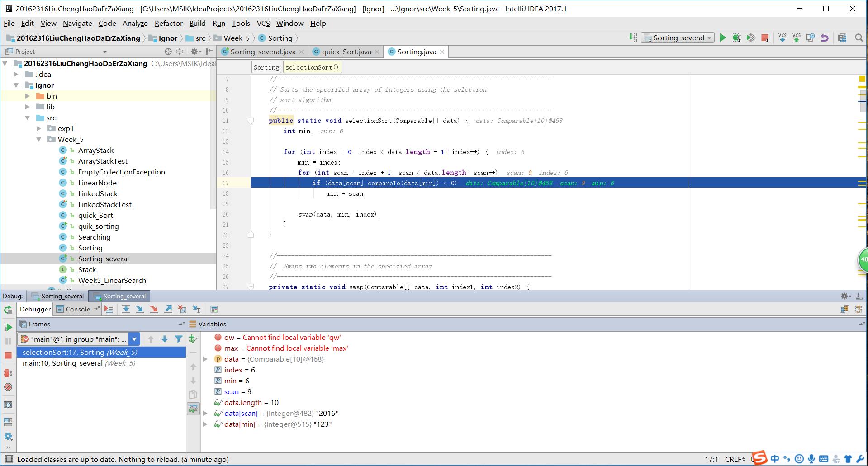Image resolution: width=868 pixels, height=466 pixels.
Task: Select next frame down arrow in Frames
Action: tap(165, 339)
